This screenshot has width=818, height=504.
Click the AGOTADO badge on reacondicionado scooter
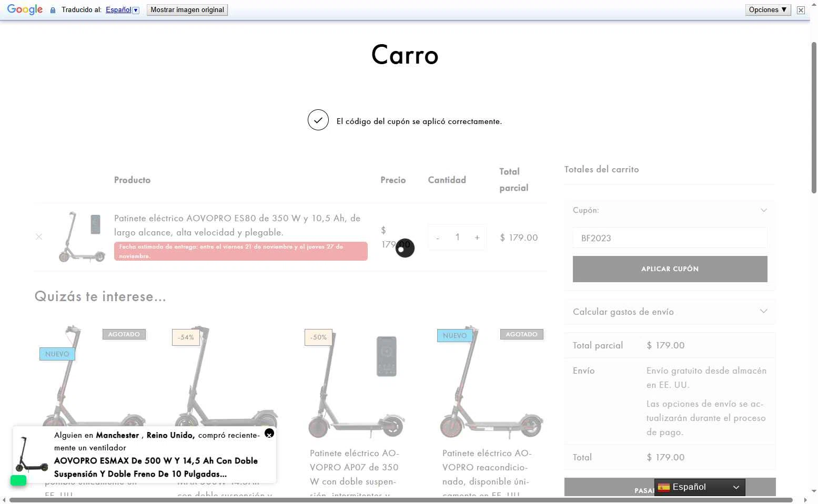[521, 334]
